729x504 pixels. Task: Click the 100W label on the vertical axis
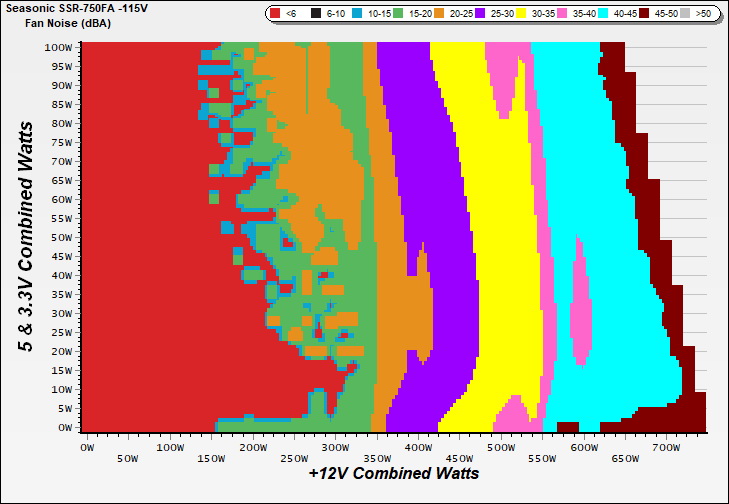(58, 47)
